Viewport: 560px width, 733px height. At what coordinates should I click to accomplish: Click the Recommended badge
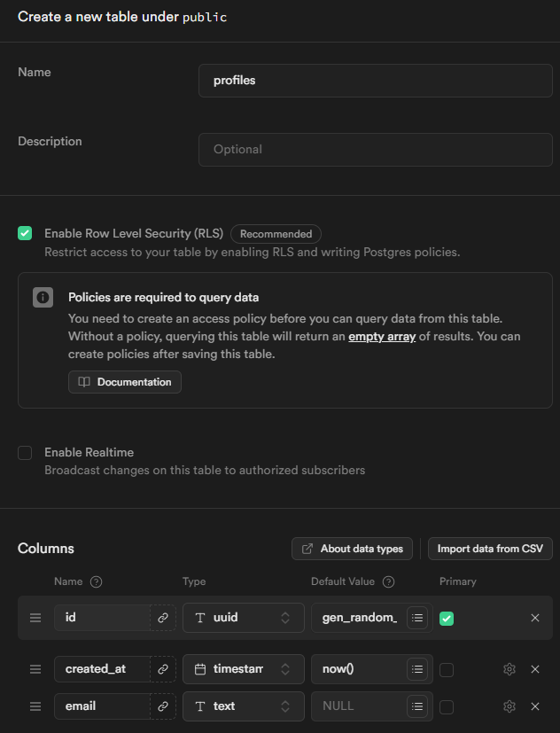pos(276,234)
